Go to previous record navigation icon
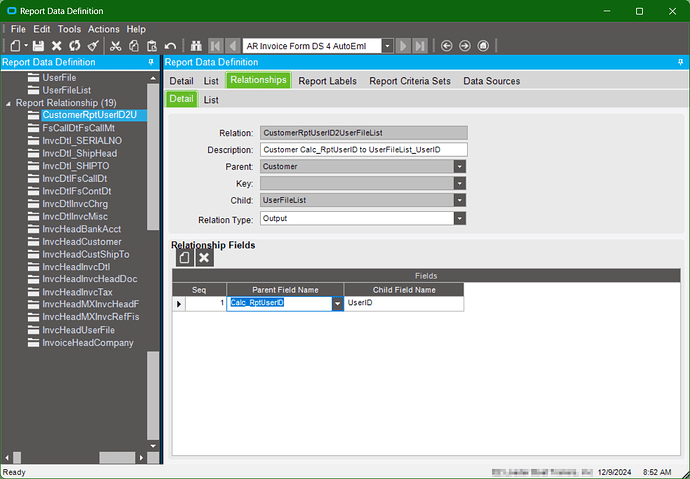Image resolution: width=690 pixels, height=479 pixels. (x=233, y=46)
